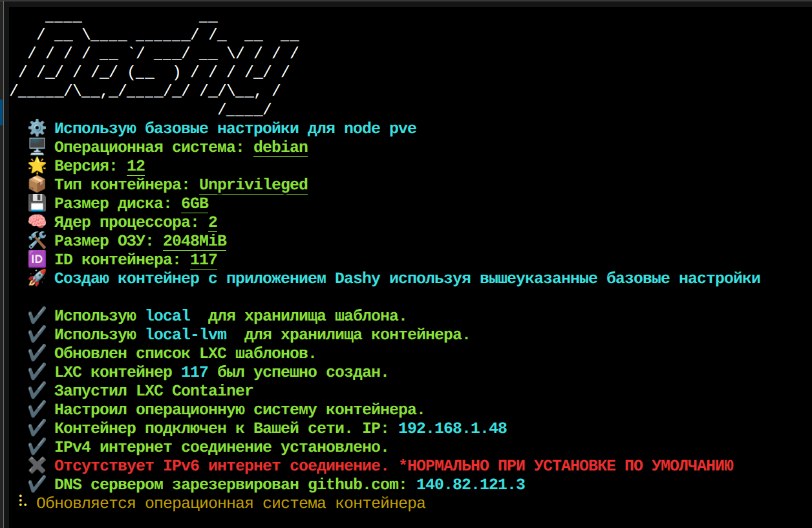Click the checkmark beside "IPv4 интернет соединение установлено"
This screenshot has width=812, height=528.
click(37, 447)
